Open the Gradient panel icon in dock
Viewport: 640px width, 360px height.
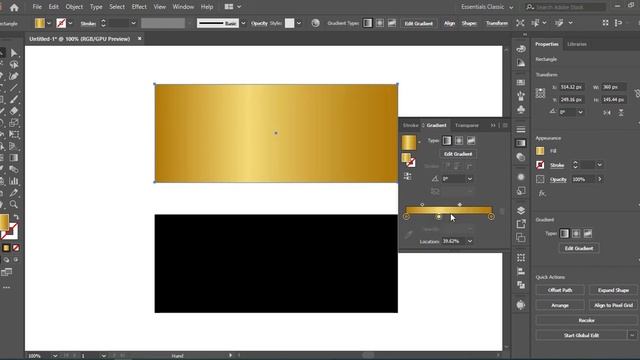click(x=521, y=143)
